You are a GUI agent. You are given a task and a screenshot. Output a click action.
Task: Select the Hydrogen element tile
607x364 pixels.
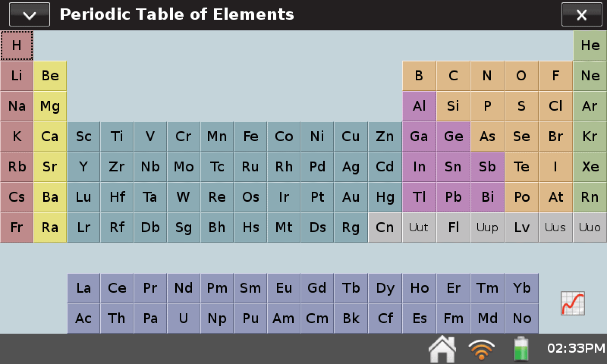(16, 45)
